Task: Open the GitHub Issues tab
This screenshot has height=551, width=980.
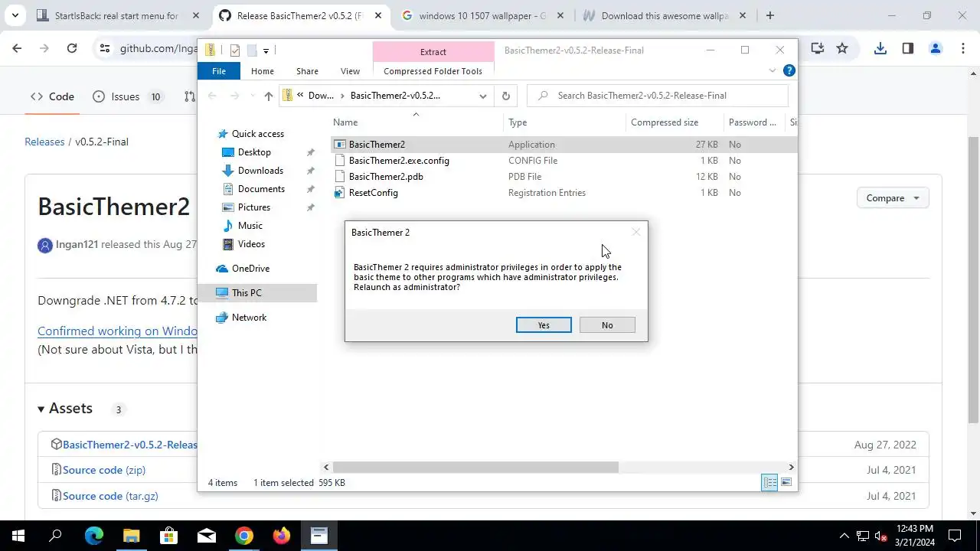Action: [x=127, y=96]
